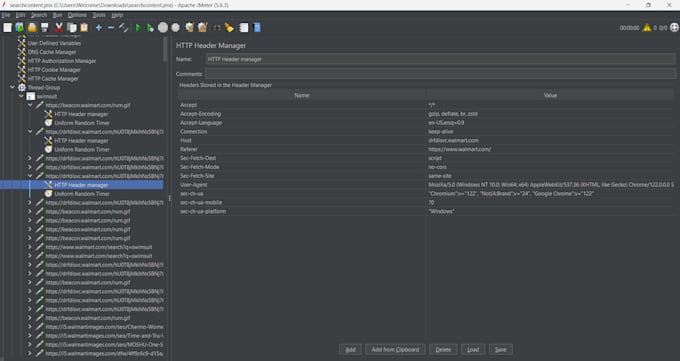
Task: Click the gear icon beside Thread Group
Action: pyautogui.click(x=22, y=87)
